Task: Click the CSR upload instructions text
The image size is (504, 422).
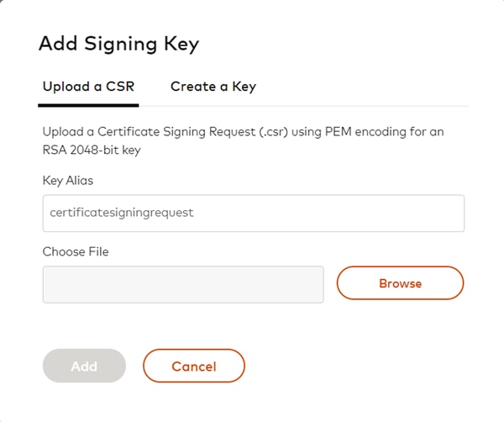Action: (x=244, y=132)
